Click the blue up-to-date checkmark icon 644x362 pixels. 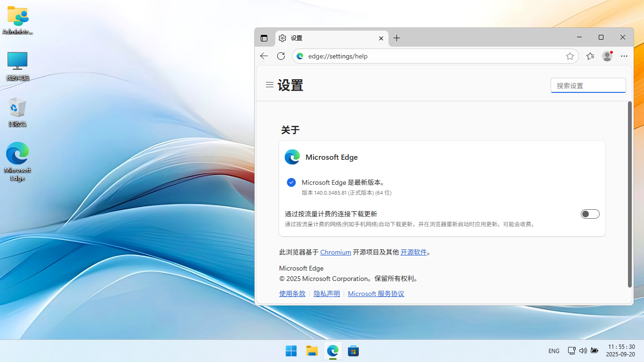tap(291, 182)
